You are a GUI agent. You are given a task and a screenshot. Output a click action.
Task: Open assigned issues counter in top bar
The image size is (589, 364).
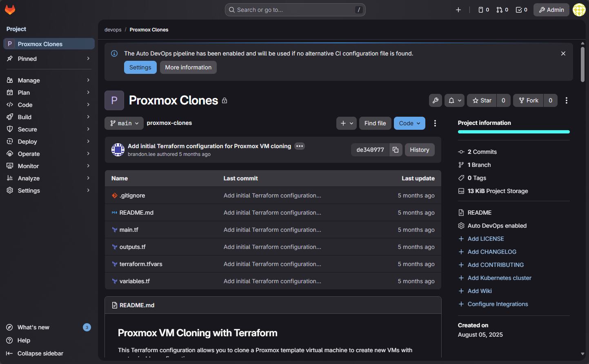coord(484,10)
